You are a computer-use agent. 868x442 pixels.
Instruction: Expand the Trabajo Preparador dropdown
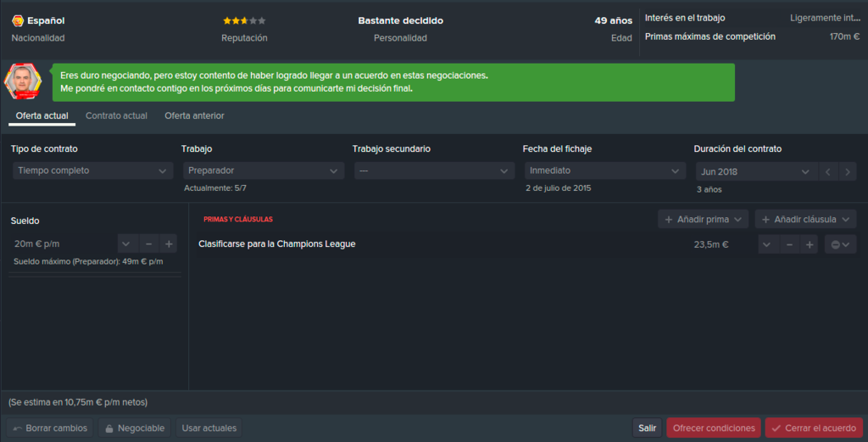[263, 171]
